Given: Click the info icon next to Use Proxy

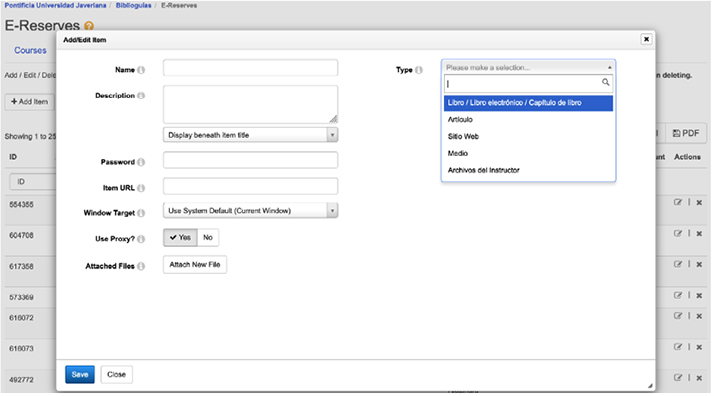Looking at the screenshot, I should pyautogui.click(x=141, y=239).
